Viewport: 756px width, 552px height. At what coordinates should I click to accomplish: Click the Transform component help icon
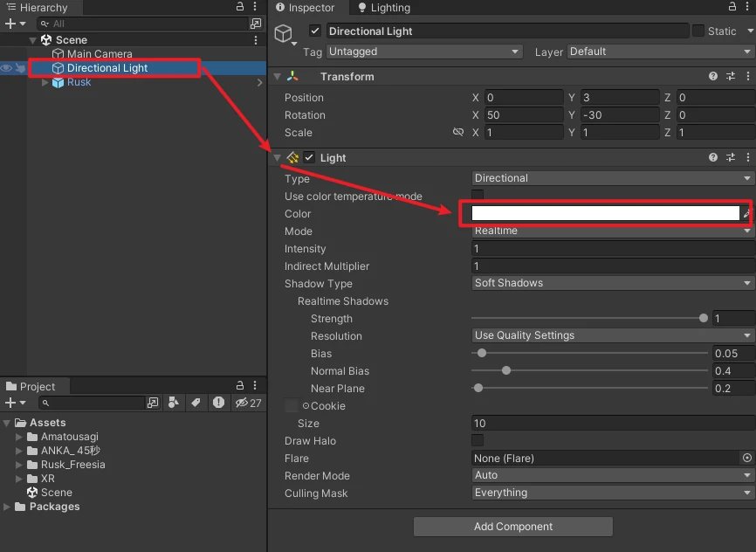713,77
